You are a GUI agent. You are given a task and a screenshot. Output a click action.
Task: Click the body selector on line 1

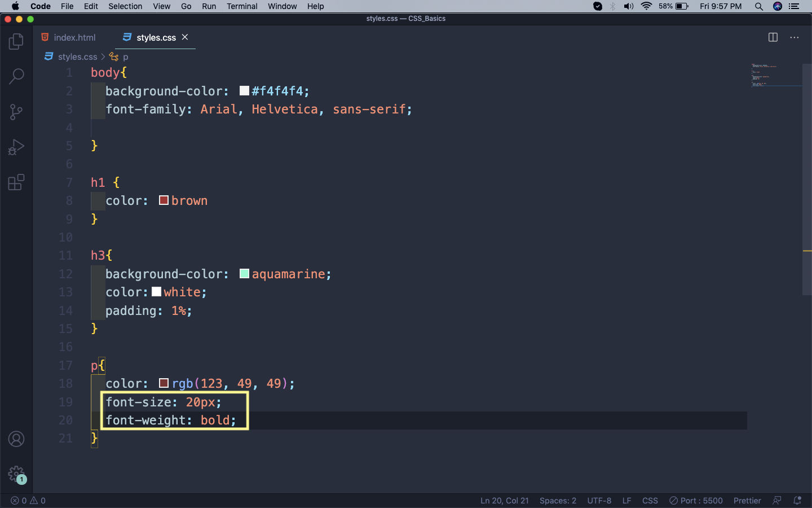[105, 72]
